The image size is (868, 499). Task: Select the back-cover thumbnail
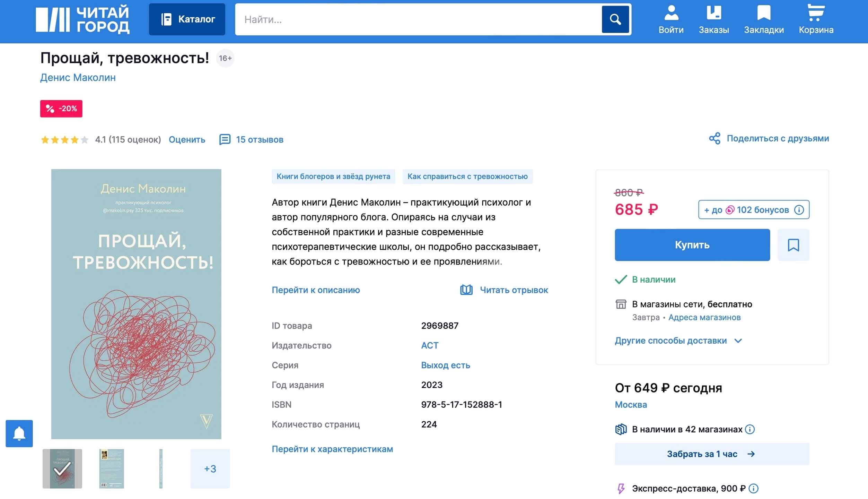112,469
